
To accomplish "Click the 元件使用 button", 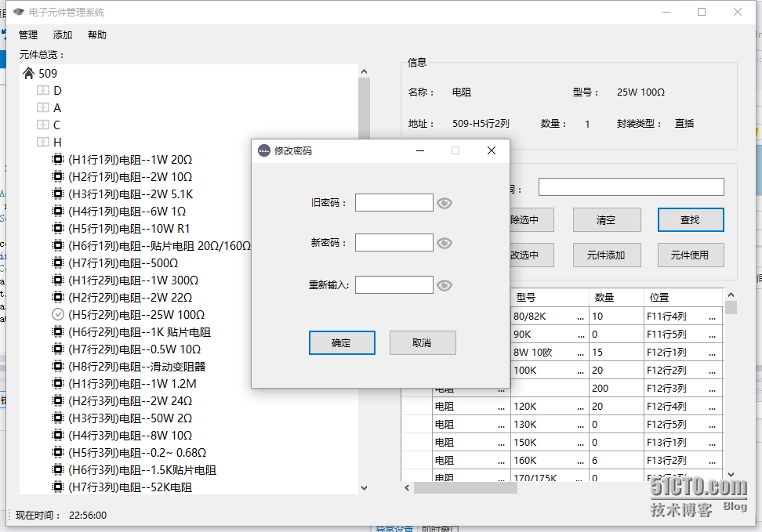I will 691,255.
